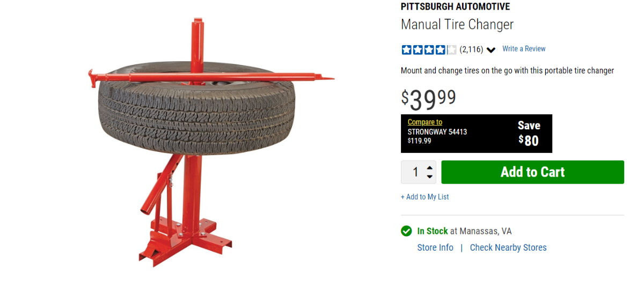This screenshot has width=644, height=285.
Task: Click the third blue rating star
Action: click(x=429, y=50)
